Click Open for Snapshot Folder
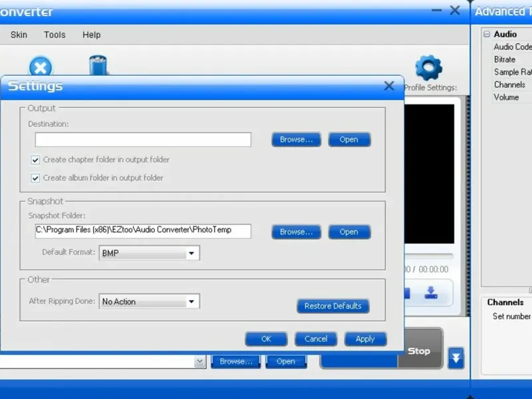This screenshot has width=532, height=399. pos(349,231)
